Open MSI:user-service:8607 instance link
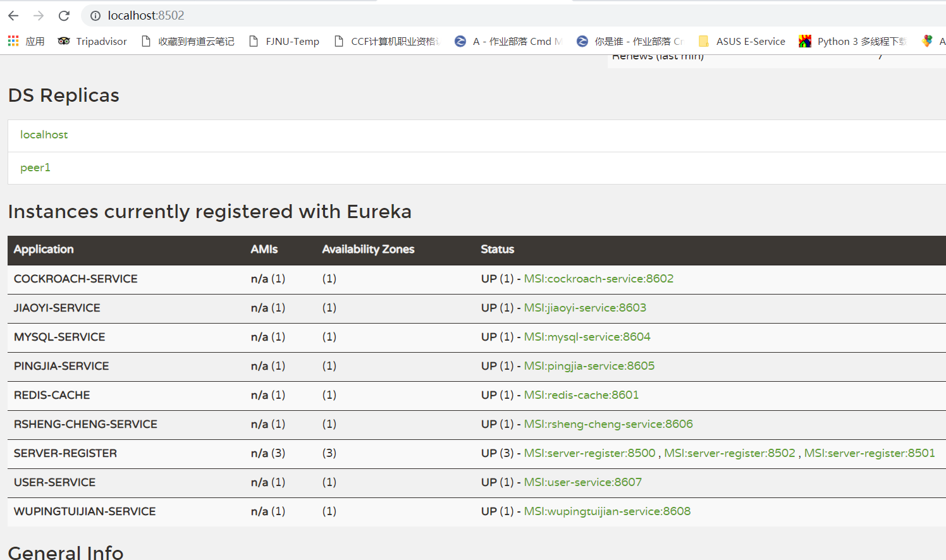This screenshot has height=560, width=946. tap(583, 482)
